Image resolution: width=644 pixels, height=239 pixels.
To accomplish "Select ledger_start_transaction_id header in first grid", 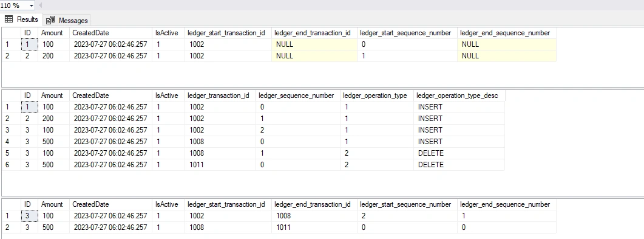I will (x=228, y=33).
